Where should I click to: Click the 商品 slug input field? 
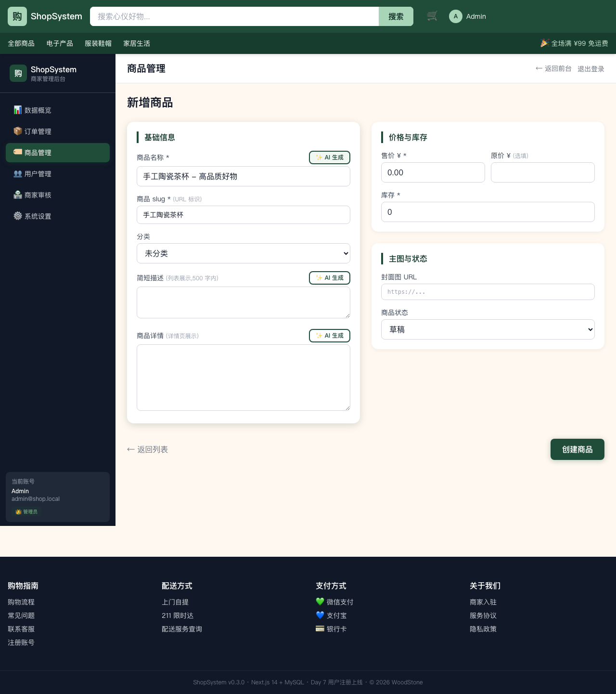(x=244, y=215)
